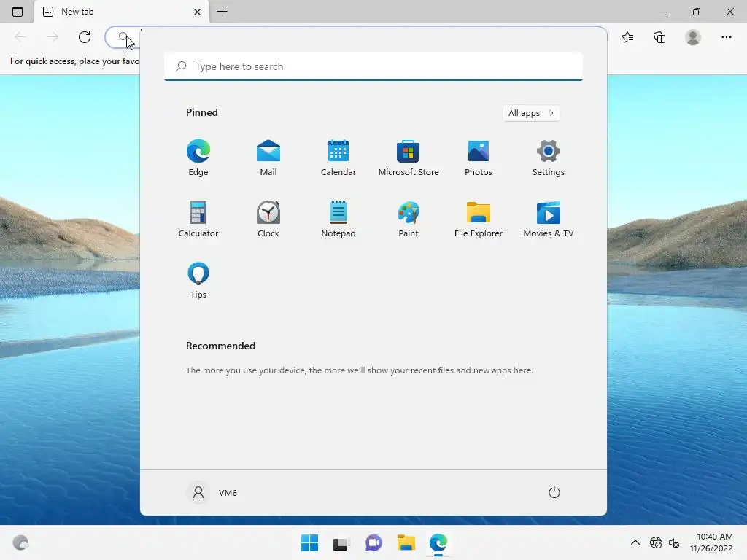Go back in Edge browser
This screenshot has height=560, width=747.
[x=20, y=37]
